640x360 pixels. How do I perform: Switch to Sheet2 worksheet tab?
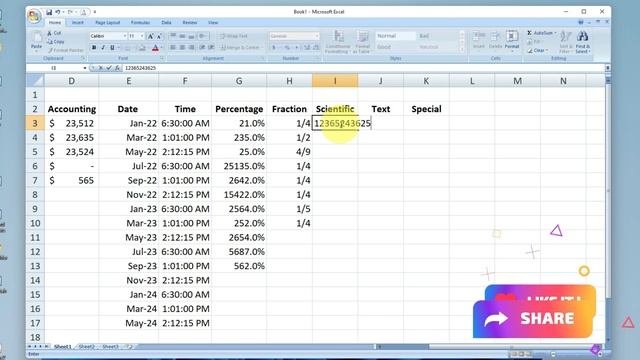(86, 347)
